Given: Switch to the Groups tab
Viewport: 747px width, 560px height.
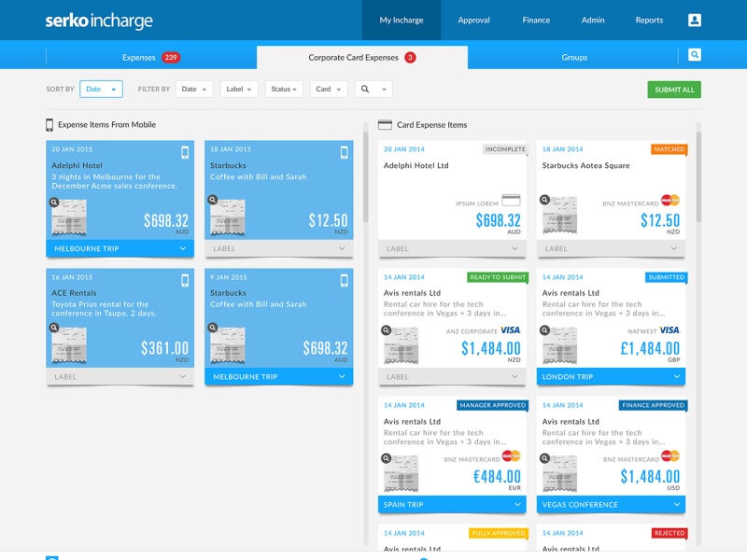Looking at the screenshot, I should pos(574,58).
